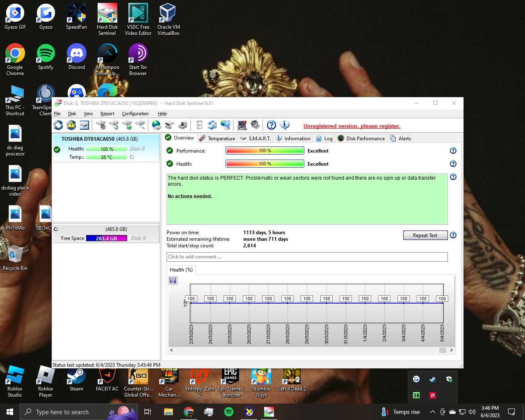Select the Health (%) graph tab
The image size is (525, 420).
181,269
